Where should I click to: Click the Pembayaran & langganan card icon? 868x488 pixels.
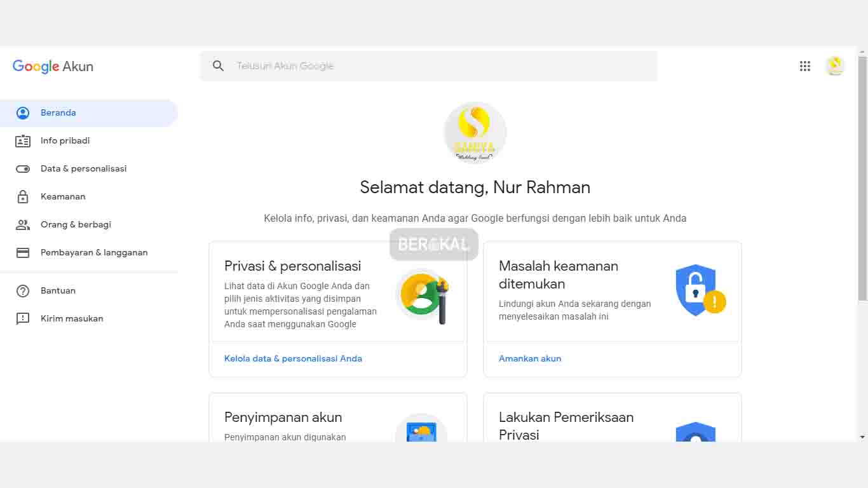23,252
